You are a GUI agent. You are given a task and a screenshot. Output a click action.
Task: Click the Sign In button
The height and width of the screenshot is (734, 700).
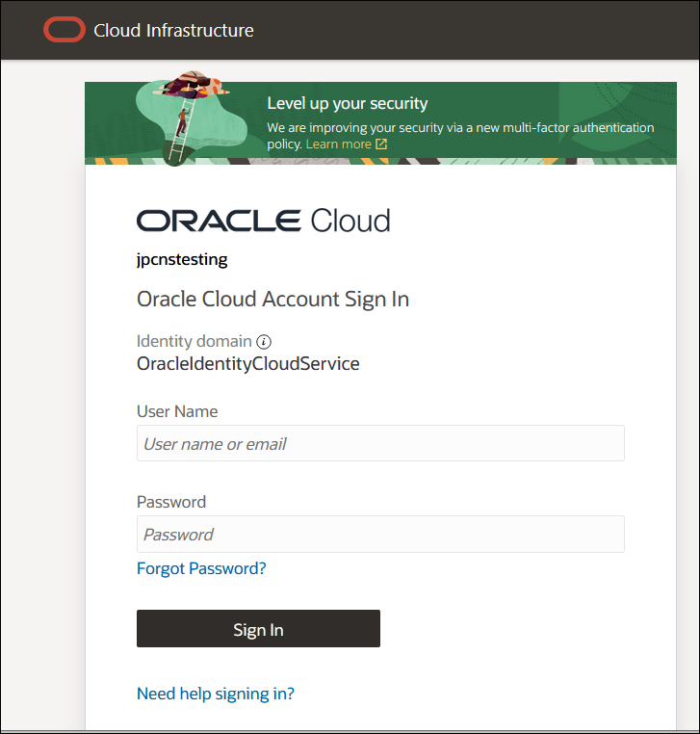[258, 629]
